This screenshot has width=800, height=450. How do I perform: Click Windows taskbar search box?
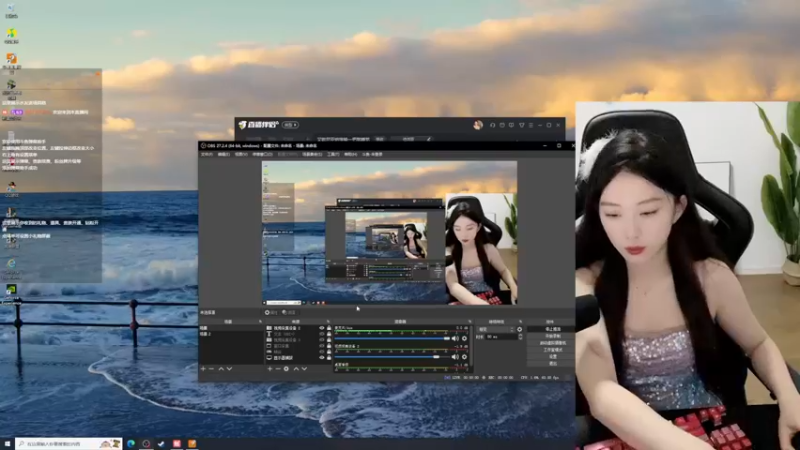click(x=68, y=444)
